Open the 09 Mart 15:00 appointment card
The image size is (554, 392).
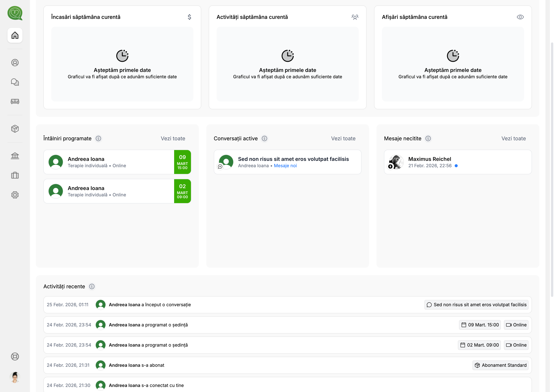[117, 162]
